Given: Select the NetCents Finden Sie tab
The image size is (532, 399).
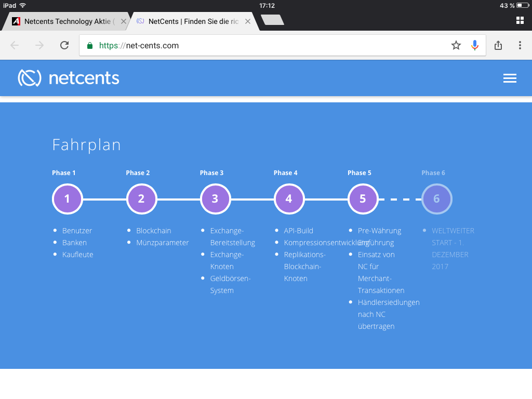Looking at the screenshot, I should pyautogui.click(x=192, y=21).
